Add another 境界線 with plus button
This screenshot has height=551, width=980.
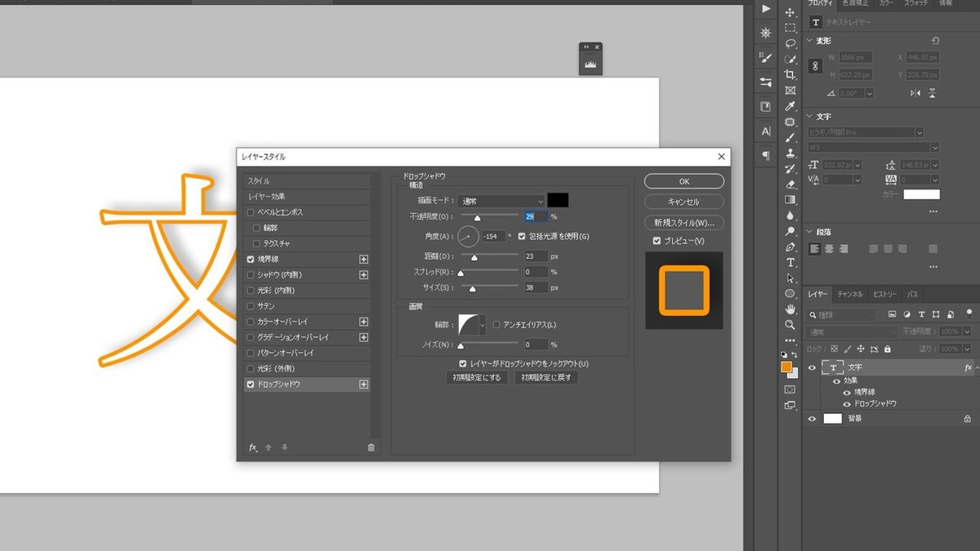363,259
